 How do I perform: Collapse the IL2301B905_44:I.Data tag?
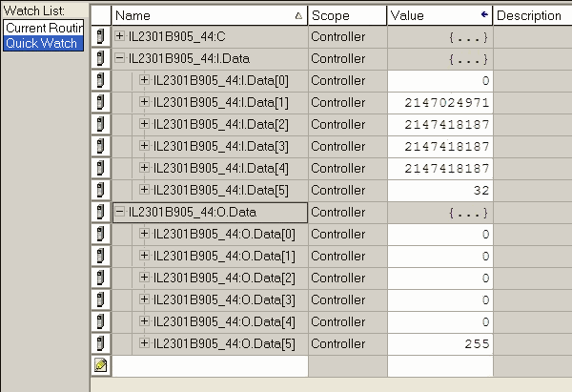[x=119, y=57]
